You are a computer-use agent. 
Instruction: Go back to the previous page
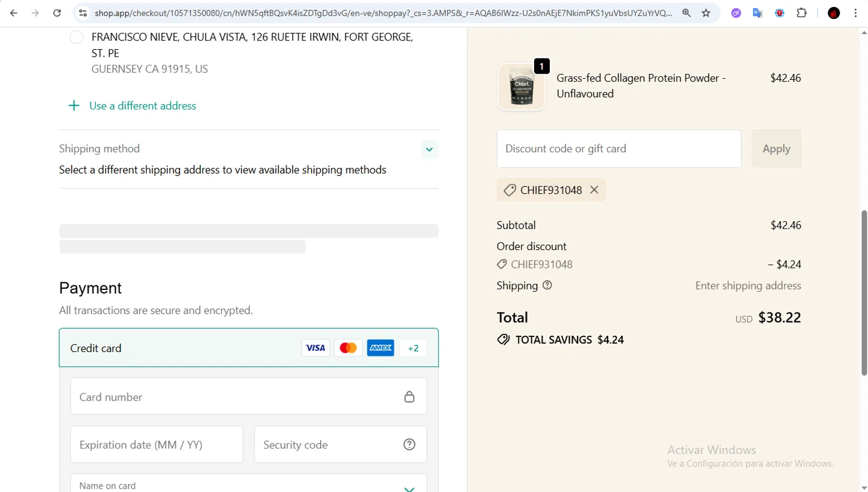13,13
